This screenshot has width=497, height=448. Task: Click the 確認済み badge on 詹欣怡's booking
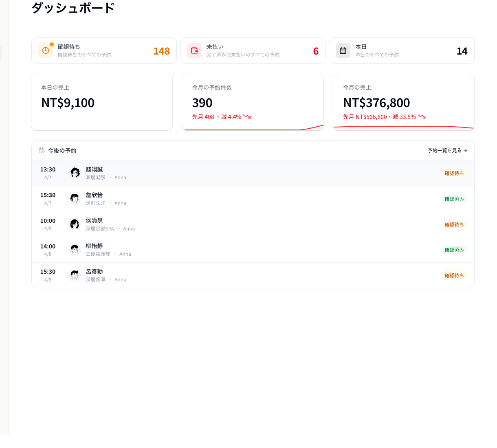coord(454,199)
